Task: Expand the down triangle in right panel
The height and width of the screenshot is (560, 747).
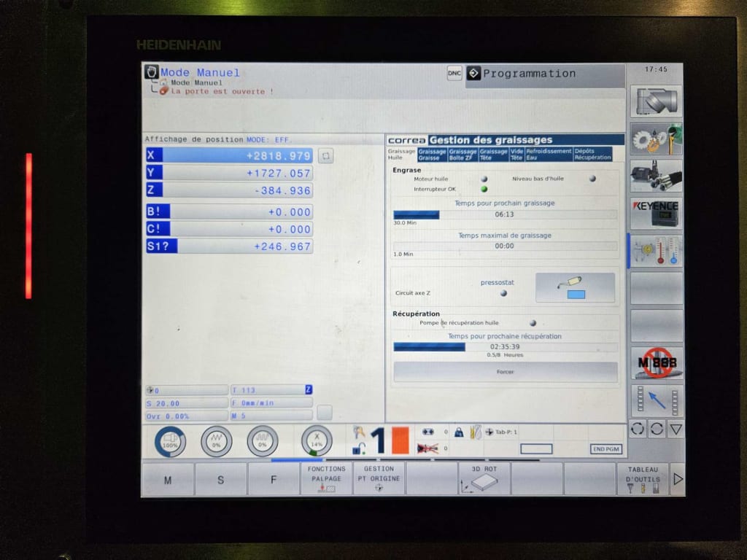Action: pos(676,429)
